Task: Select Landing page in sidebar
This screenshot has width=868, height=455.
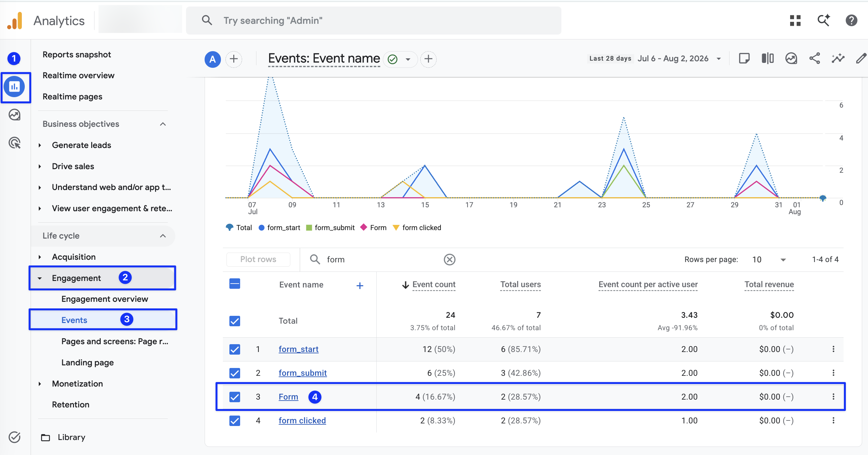Action: pyautogui.click(x=87, y=362)
